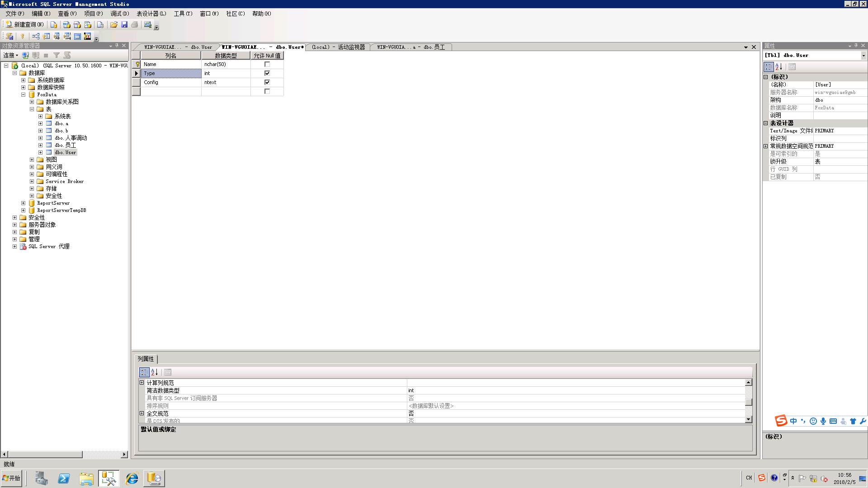Image resolution: width=868 pixels, height=488 pixels.
Task: Select the nchar(50) data type cell
Action: [x=226, y=64]
